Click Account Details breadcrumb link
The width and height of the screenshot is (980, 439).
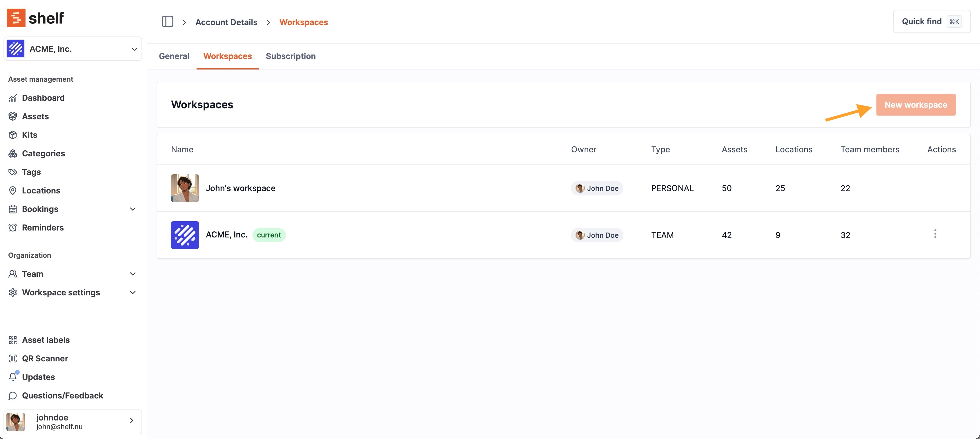(226, 22)
